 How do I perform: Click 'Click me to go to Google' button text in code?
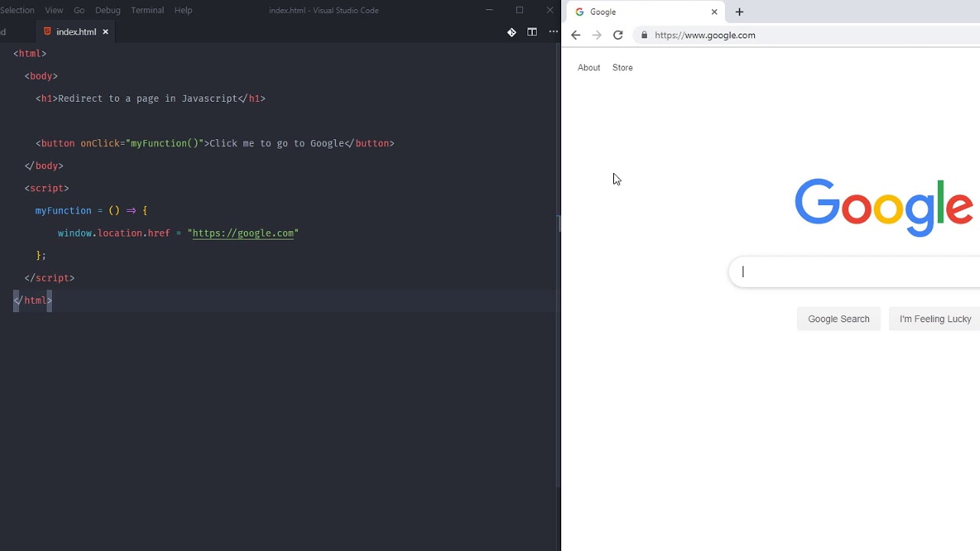(x=276, y=143)
